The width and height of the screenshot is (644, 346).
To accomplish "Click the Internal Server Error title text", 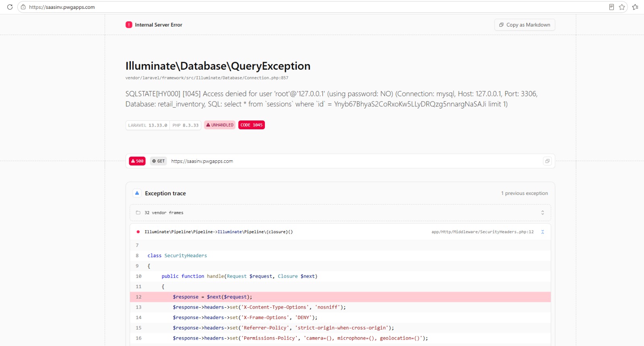I will coord(159,25).
